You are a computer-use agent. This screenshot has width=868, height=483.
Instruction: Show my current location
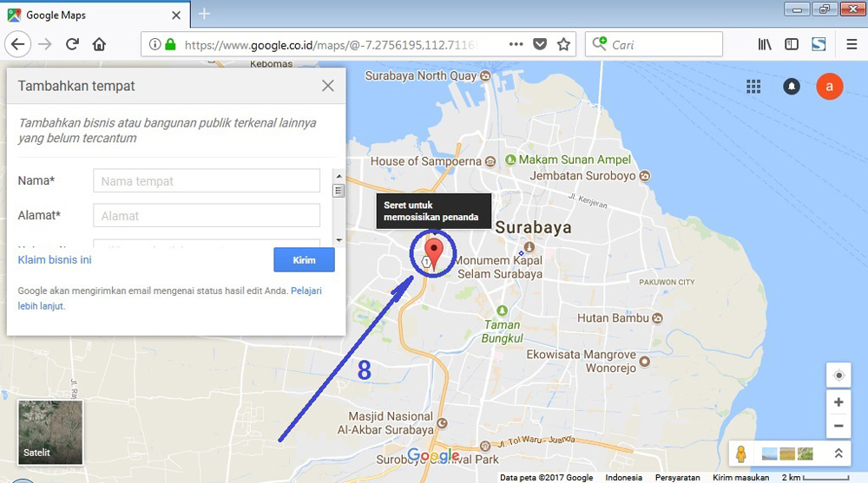tap(838, 375)
